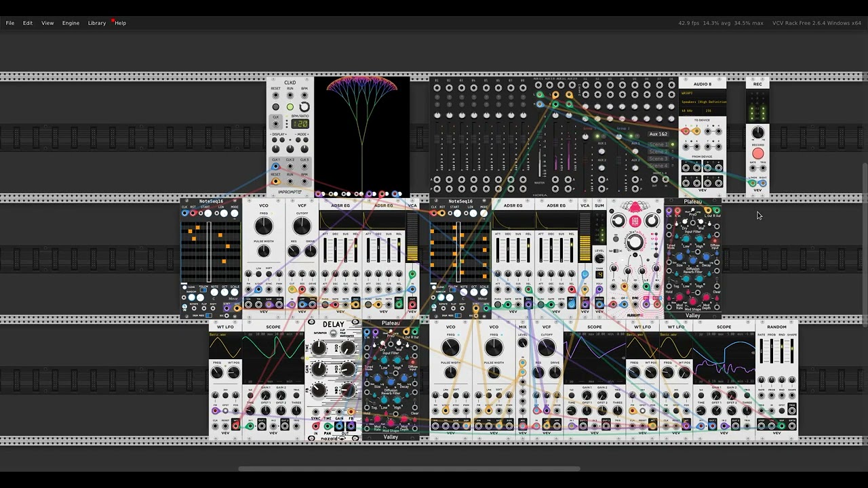Open the Engine menu

click(x=71, y=23)
